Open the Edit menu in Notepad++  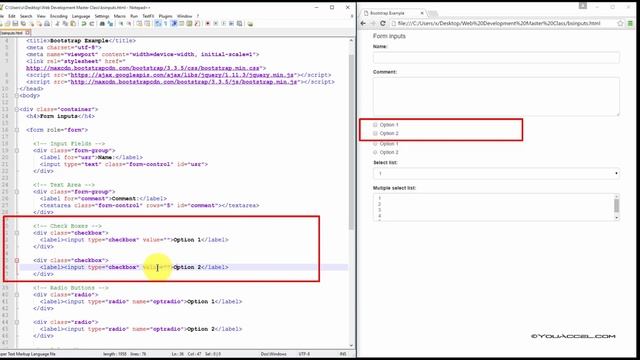[x=11, y=16]
